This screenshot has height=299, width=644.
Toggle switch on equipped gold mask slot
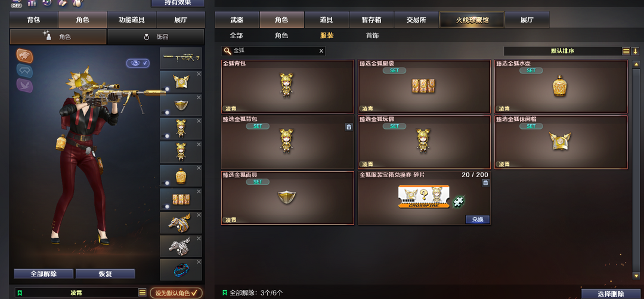tap(166, 112)
